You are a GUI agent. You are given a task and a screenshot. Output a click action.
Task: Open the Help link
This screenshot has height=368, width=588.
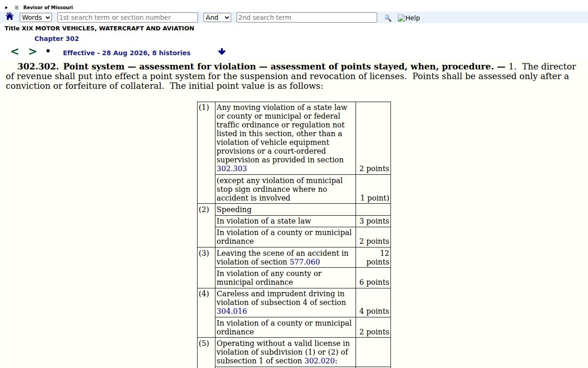pyautogui.click(x=409, y=18)
